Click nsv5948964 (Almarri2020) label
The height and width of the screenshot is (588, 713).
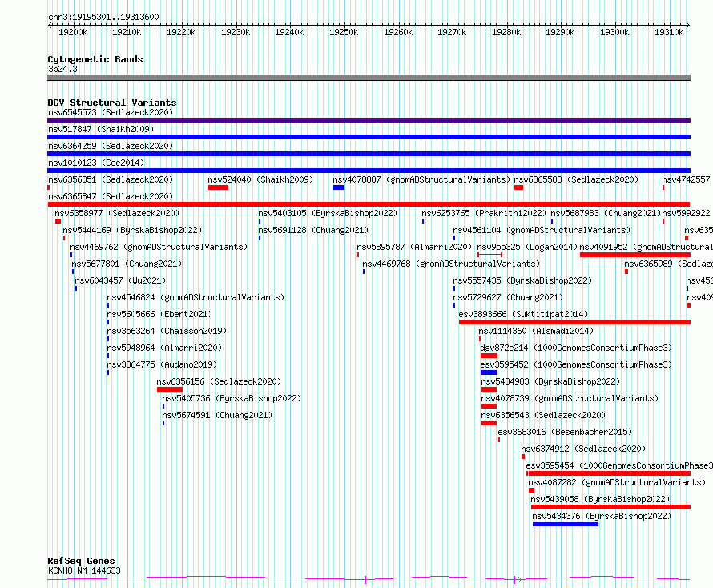tap(164, 348)
